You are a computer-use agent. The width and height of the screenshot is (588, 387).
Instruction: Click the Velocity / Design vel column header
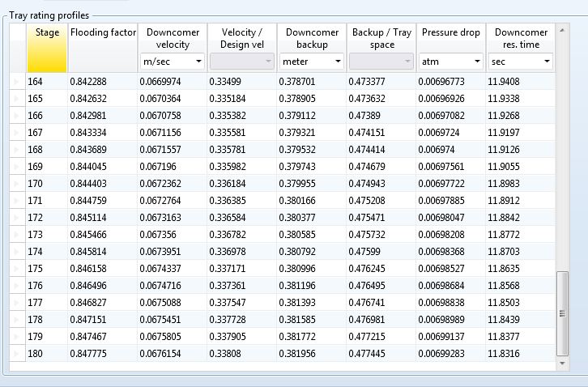242,38
